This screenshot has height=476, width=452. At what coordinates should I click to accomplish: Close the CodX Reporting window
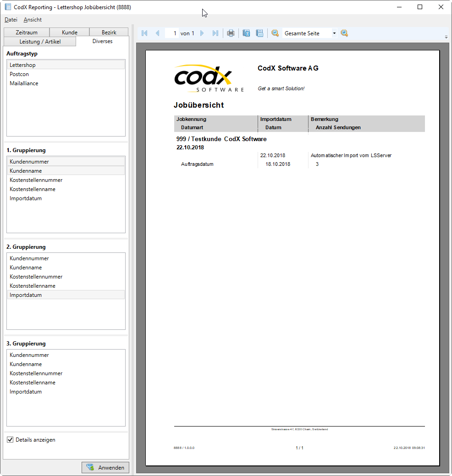(x=441, y=7)
